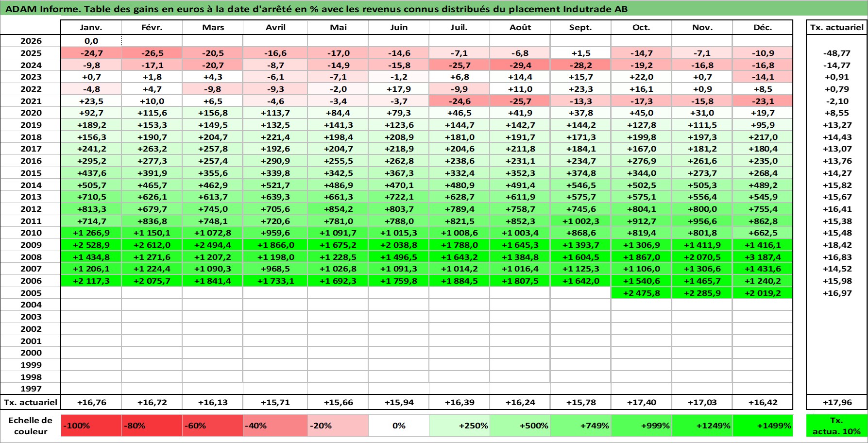Select the 2026 row label
The width and height of the screenshot is (868, 443).
click(31, 41)
